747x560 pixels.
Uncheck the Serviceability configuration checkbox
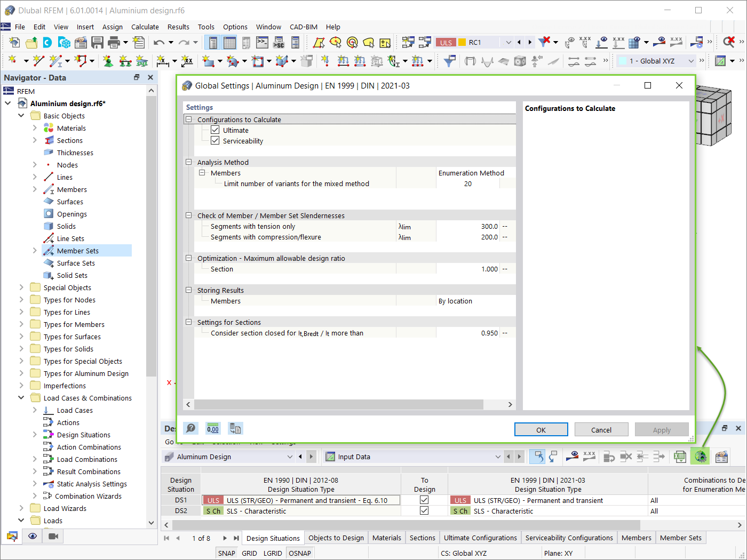[x=215, y=141]
